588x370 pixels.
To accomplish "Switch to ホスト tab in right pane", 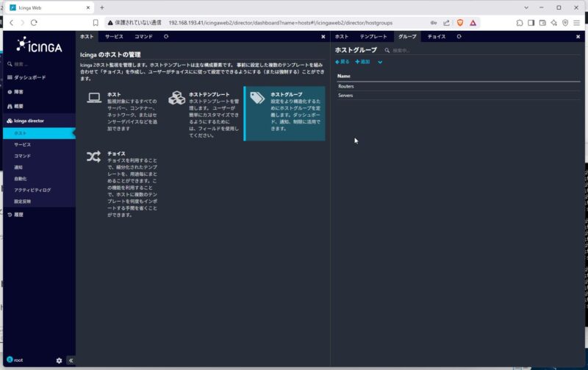I will (x=342, y=36).
